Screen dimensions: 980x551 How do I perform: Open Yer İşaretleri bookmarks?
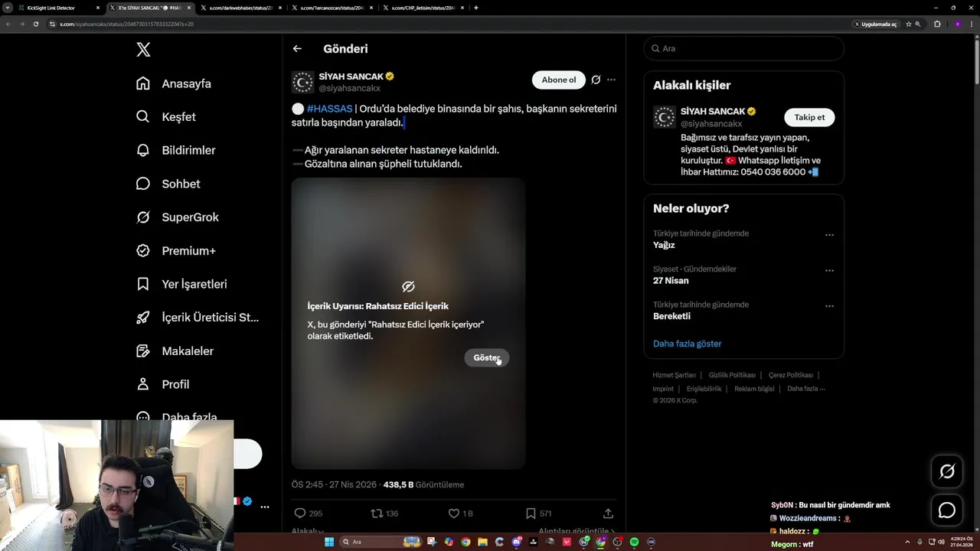181,284
